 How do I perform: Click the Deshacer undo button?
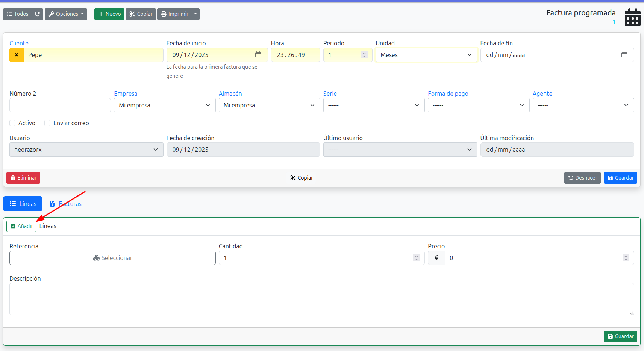tap(582, 178)
